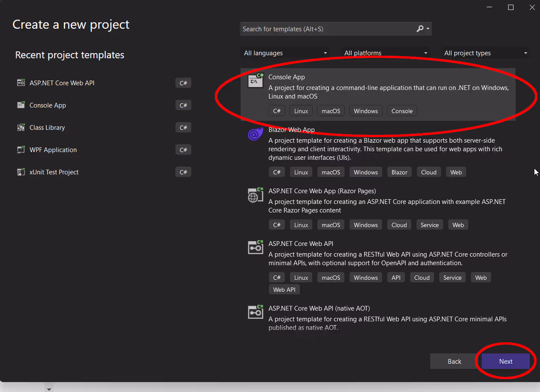
Task: Click the Cloud tag under Blazor Web App
Action: [428, 172]
